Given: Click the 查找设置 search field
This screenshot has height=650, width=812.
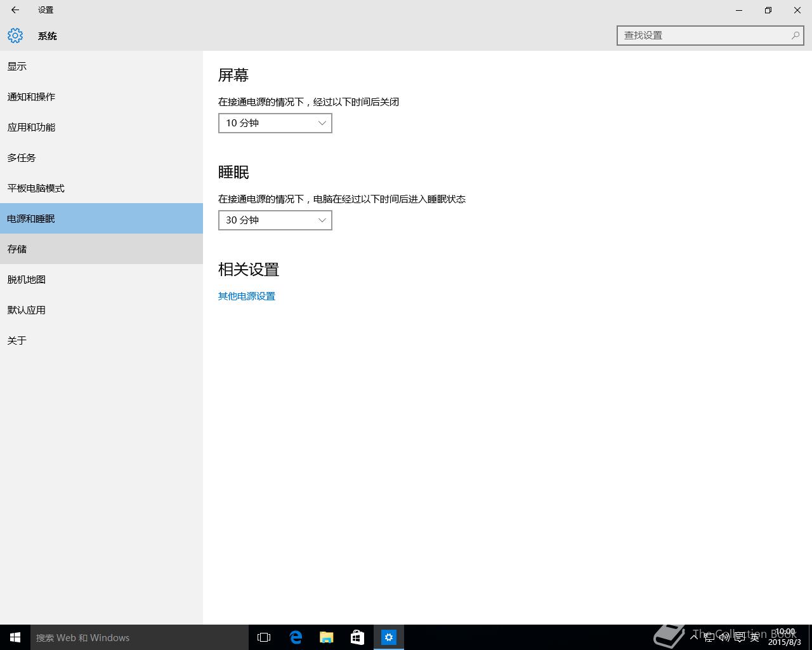Looking at the screenshot, I should (710, 36).
